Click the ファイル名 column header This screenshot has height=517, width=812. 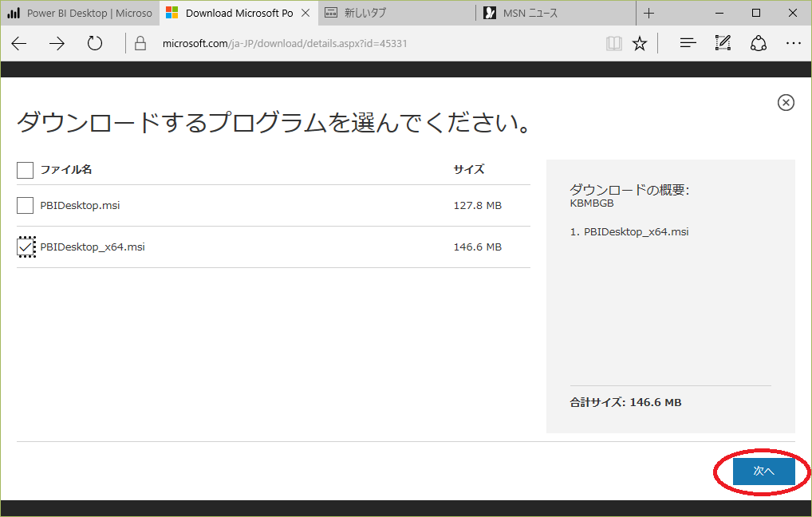tap(65, 169)
